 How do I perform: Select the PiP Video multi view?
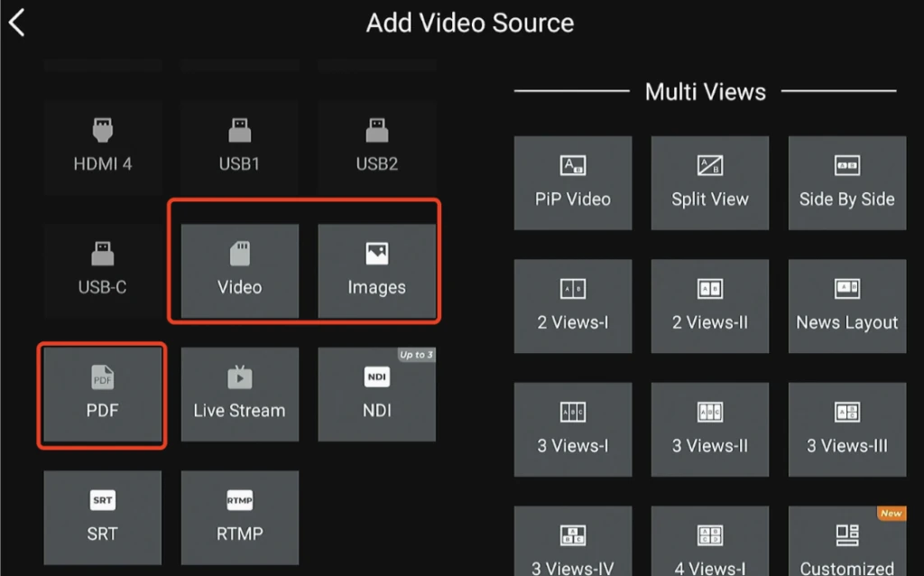pyautogui.click(x=573, y=182)
